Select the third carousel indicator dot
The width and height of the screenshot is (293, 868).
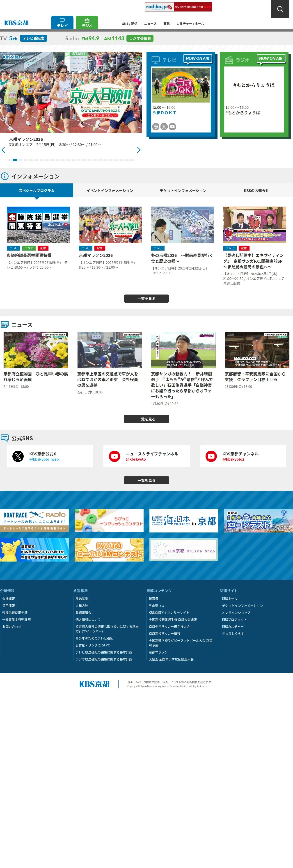point(21,160)
